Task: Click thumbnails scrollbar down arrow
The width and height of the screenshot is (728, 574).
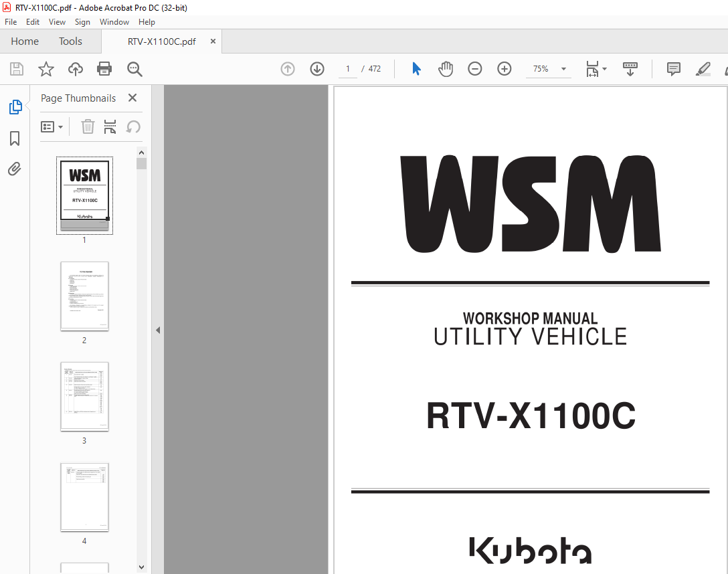Action: point(142,567)
